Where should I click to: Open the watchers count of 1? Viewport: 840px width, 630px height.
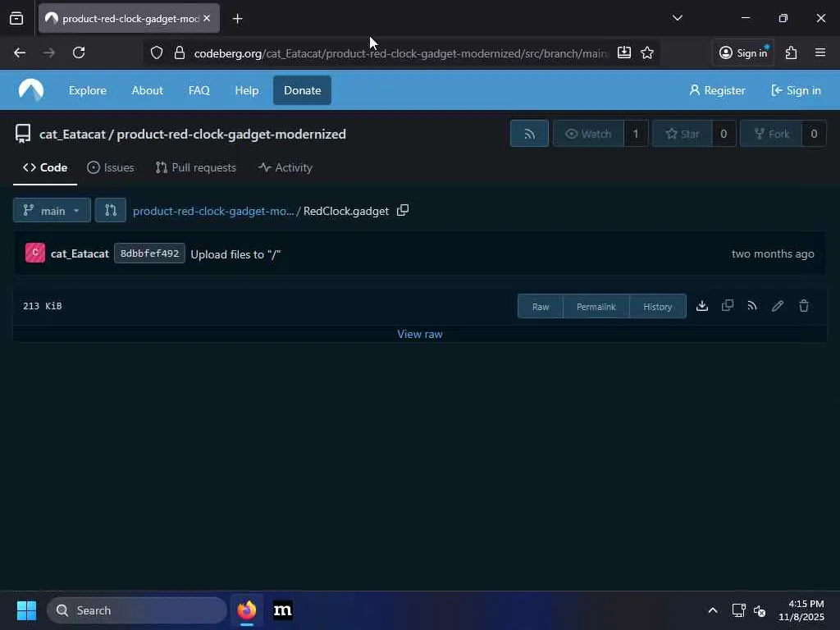click(636, 134)
